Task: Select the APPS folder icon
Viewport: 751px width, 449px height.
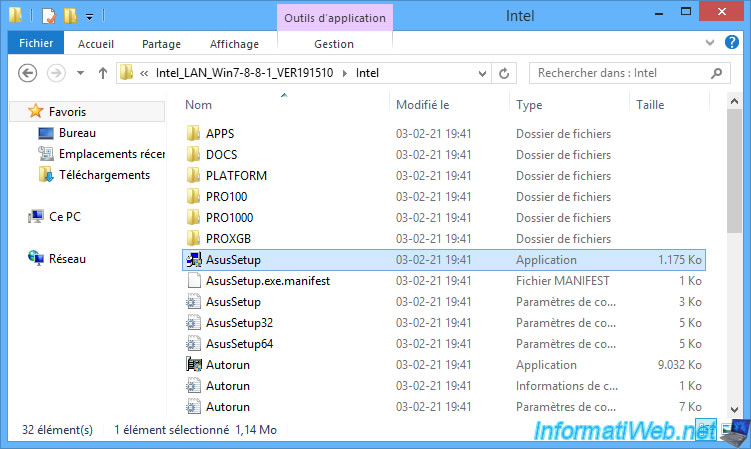Action: click(x=193, y=133)
